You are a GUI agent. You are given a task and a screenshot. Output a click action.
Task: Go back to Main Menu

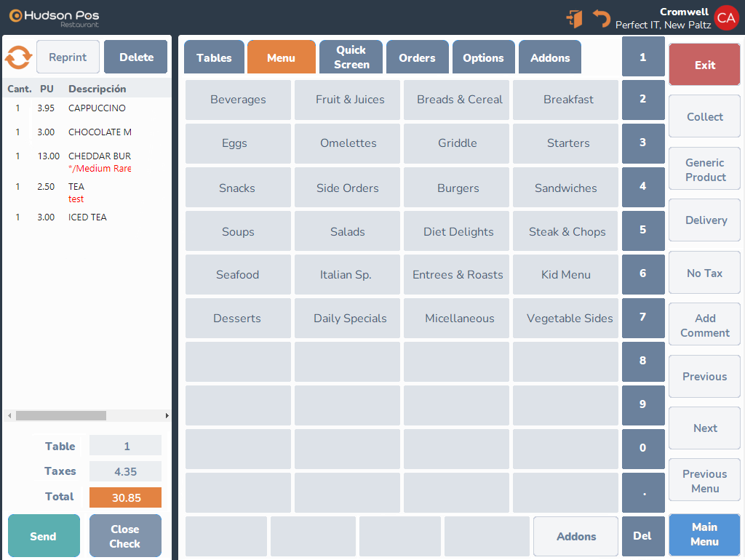[704, 535]
